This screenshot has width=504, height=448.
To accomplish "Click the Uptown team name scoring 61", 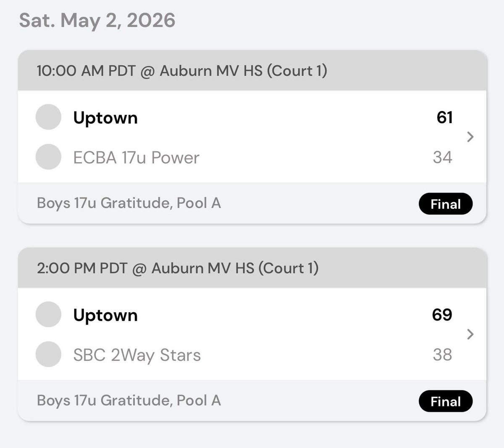I will click(x=105, y=118).
